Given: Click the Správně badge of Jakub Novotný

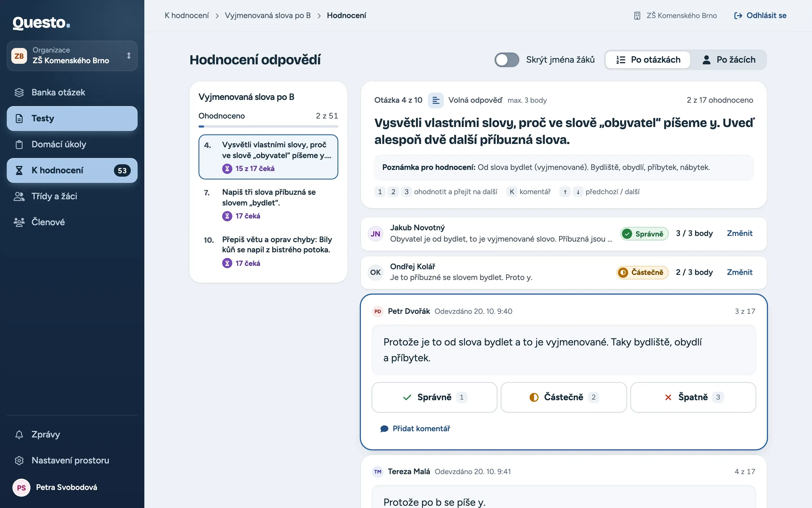Looking at the screenshot, I should point(644,234).
